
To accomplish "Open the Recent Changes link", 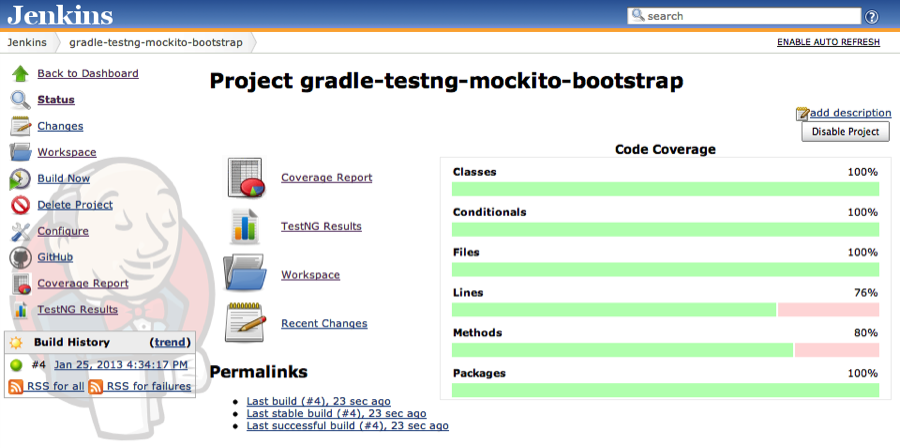I will [324, 324].
